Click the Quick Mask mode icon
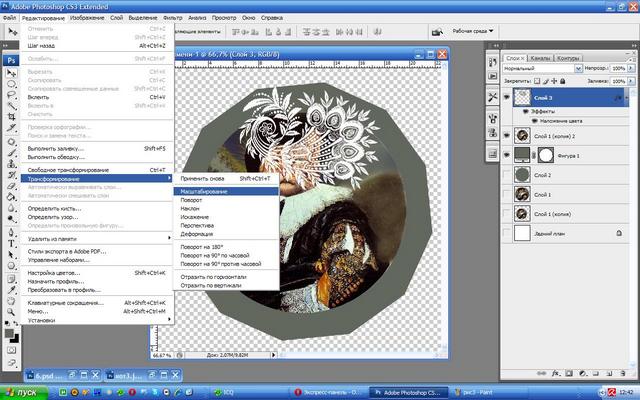Screen dimensions: 640x400 [11, 352]
